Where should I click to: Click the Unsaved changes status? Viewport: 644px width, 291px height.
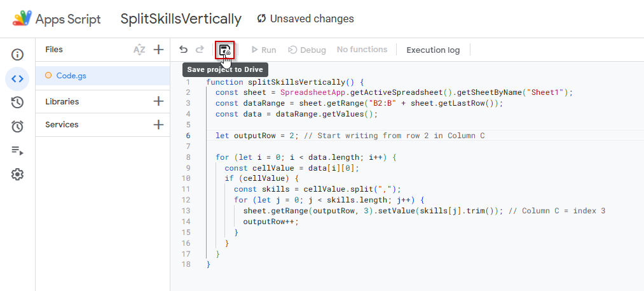tap(306, 18)
